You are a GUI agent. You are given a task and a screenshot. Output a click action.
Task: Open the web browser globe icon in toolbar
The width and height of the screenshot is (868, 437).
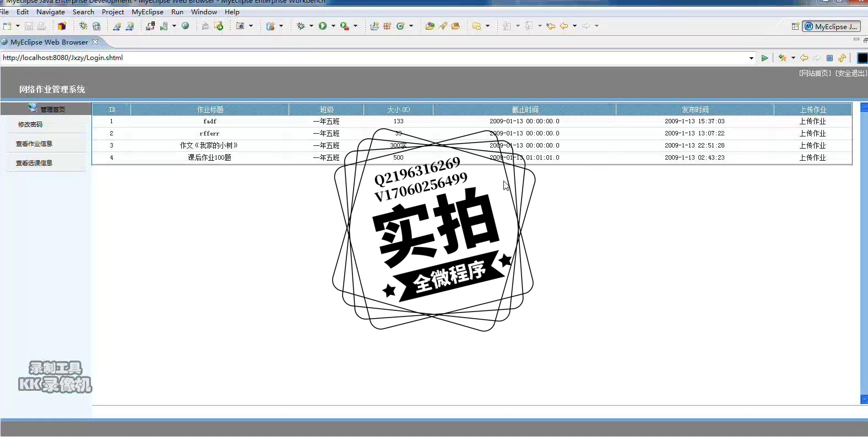(186, 26)
